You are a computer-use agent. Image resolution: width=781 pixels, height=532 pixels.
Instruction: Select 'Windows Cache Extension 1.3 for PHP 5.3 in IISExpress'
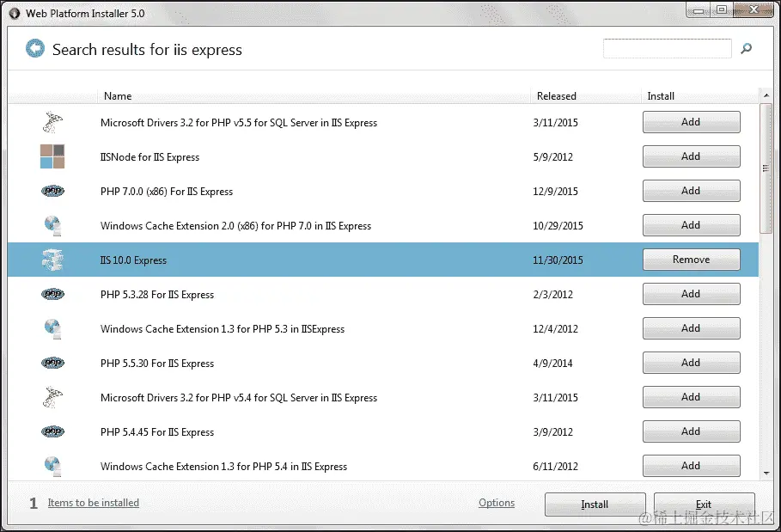383,328
